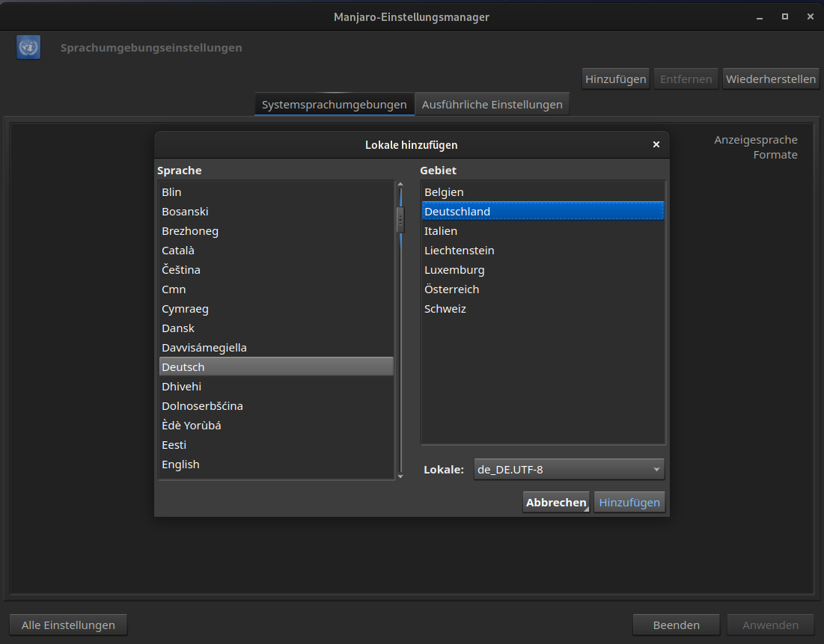
Task: Select Bosanski language
Action: (276, 212)
